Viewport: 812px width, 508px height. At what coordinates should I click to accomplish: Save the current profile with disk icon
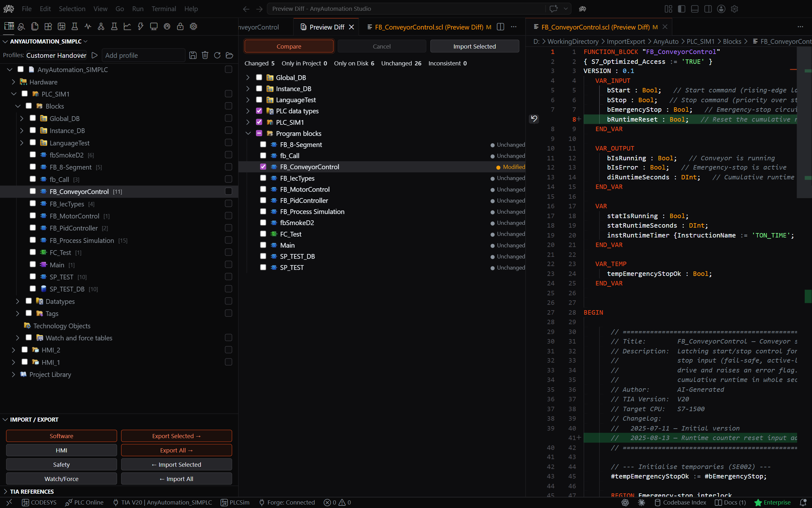click(193, 55)
